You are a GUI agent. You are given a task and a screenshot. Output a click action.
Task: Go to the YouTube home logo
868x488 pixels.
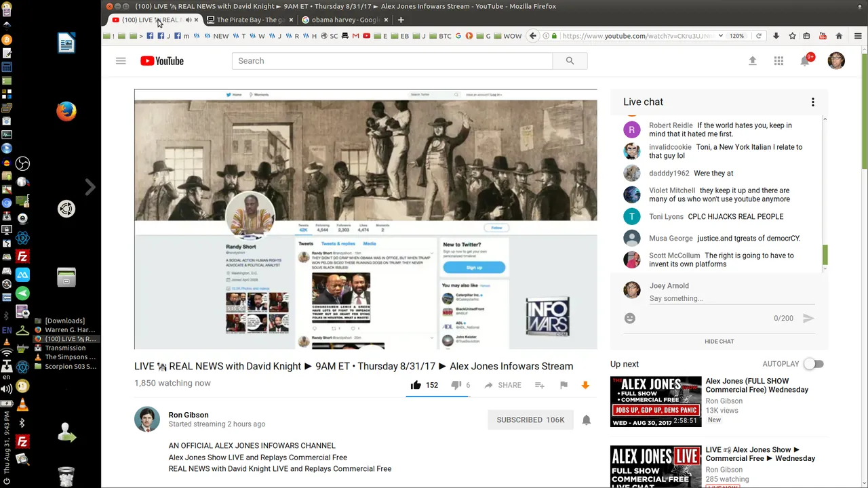pos(162,61)
